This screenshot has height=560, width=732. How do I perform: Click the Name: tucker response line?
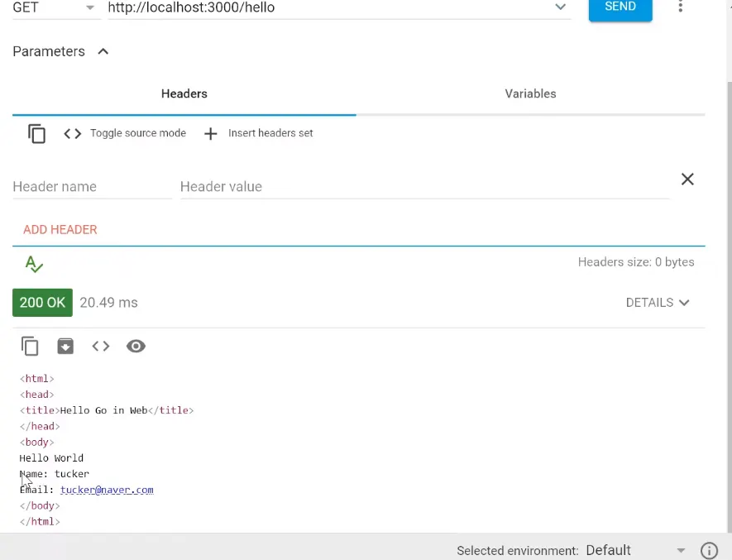(x=54, y=474)
